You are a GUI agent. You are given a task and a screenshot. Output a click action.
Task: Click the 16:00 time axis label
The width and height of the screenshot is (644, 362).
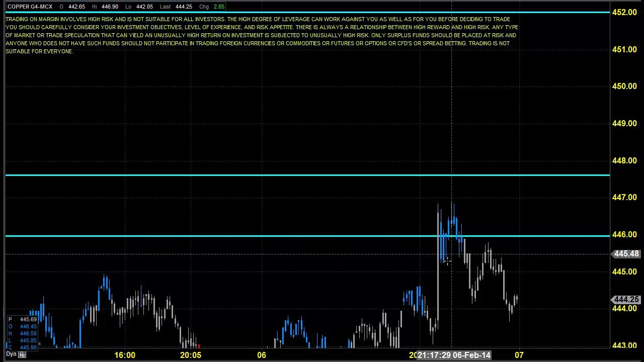(x=125, y=355)
